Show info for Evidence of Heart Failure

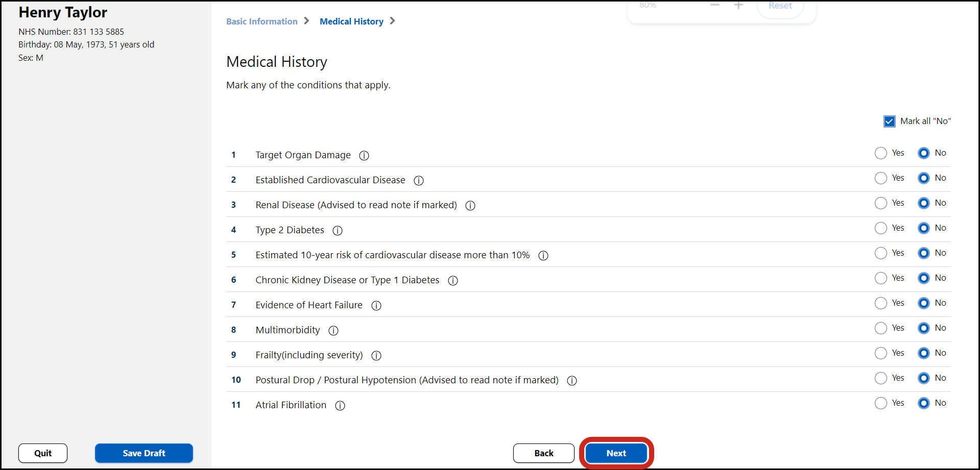[x=376, y=306]
